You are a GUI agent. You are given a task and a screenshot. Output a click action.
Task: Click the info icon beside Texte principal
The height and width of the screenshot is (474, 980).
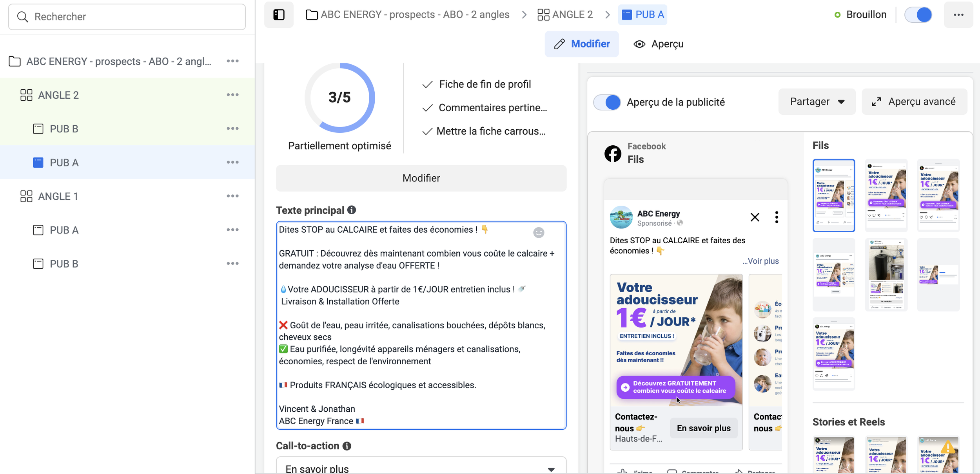tap(352, 210)
